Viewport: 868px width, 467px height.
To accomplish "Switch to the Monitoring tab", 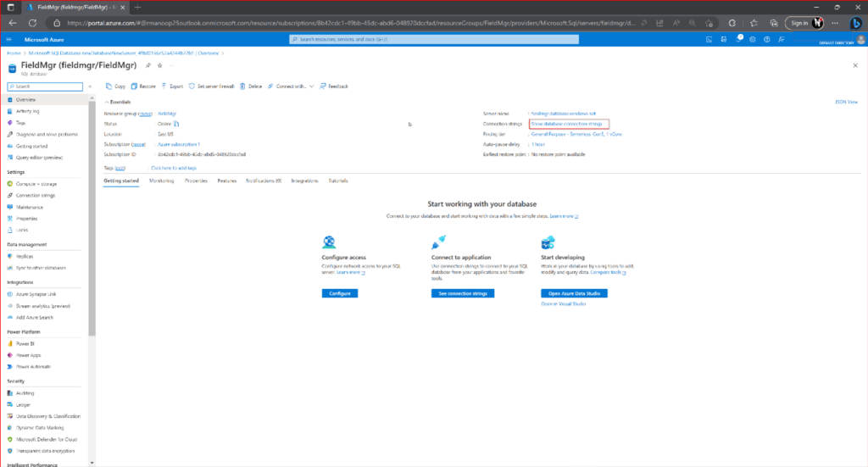I will click(x=162, y=181).
